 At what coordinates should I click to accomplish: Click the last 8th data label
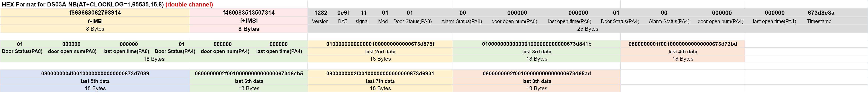point(536,81)
